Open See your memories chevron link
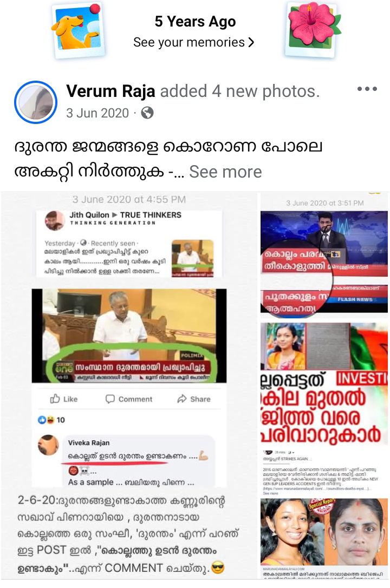The height and width of the screenshot is (588, 390). click(194, 42)
